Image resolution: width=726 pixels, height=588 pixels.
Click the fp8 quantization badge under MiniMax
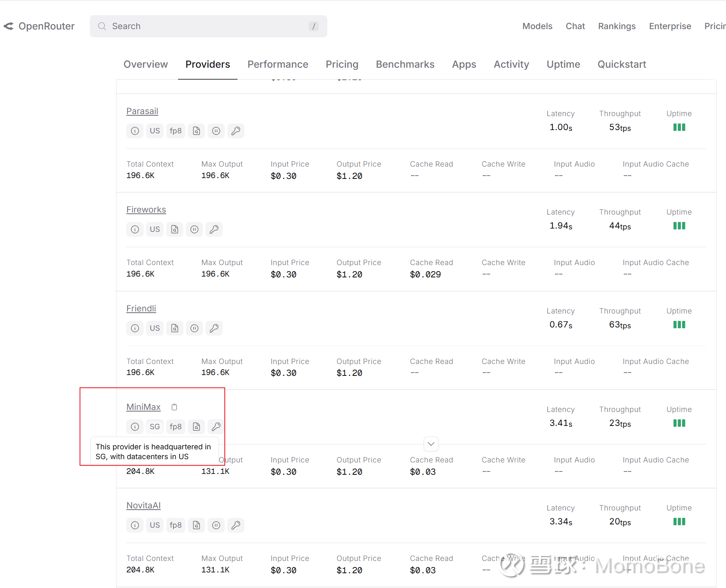176,427
